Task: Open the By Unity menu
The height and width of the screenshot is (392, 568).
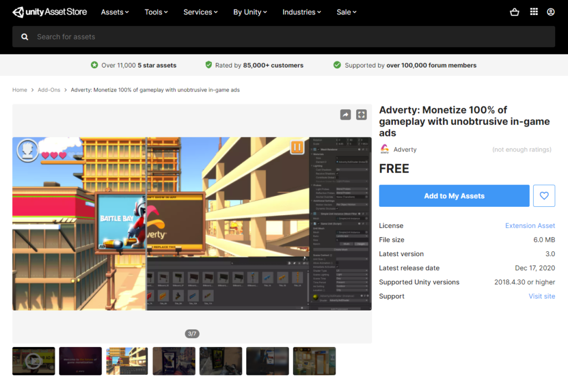Action: 250,12
